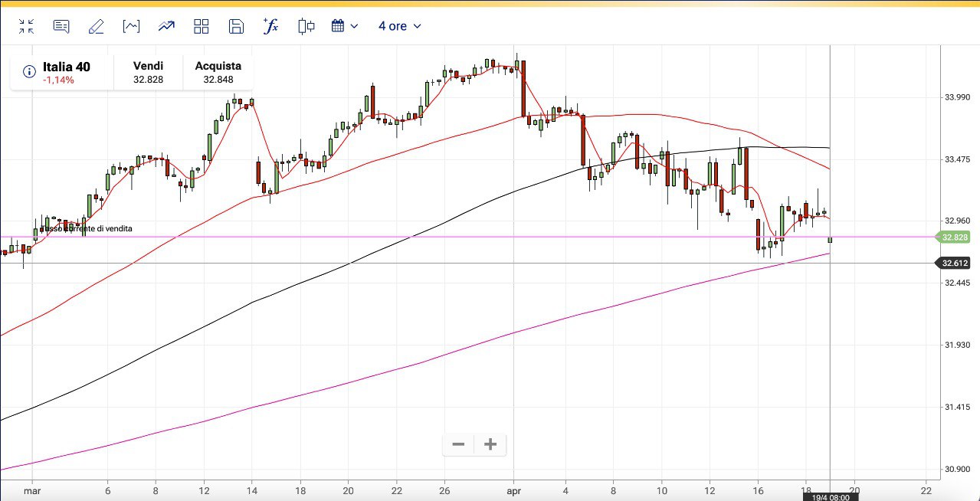
Task: Click the black 32.612 price level label
Action: (955, 264)
